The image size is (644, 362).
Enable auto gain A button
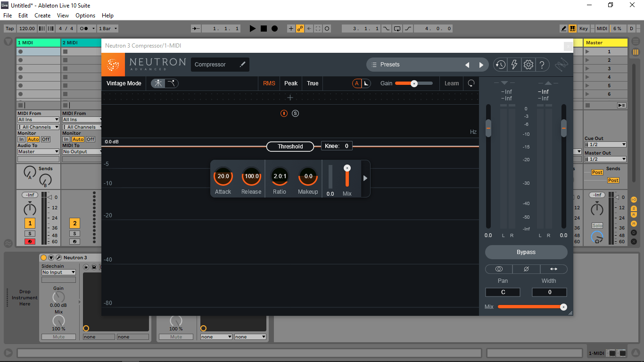tap(356, 83)
